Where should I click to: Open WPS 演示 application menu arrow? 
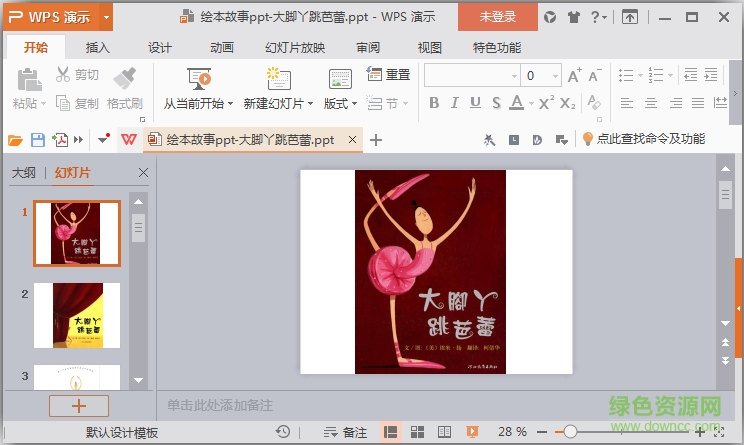(106, 18)
